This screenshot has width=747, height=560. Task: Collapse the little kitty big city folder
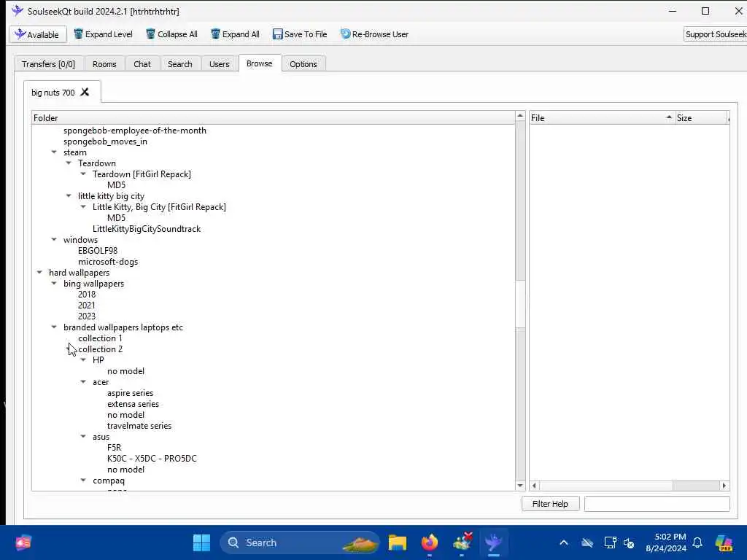click(69, 195)
